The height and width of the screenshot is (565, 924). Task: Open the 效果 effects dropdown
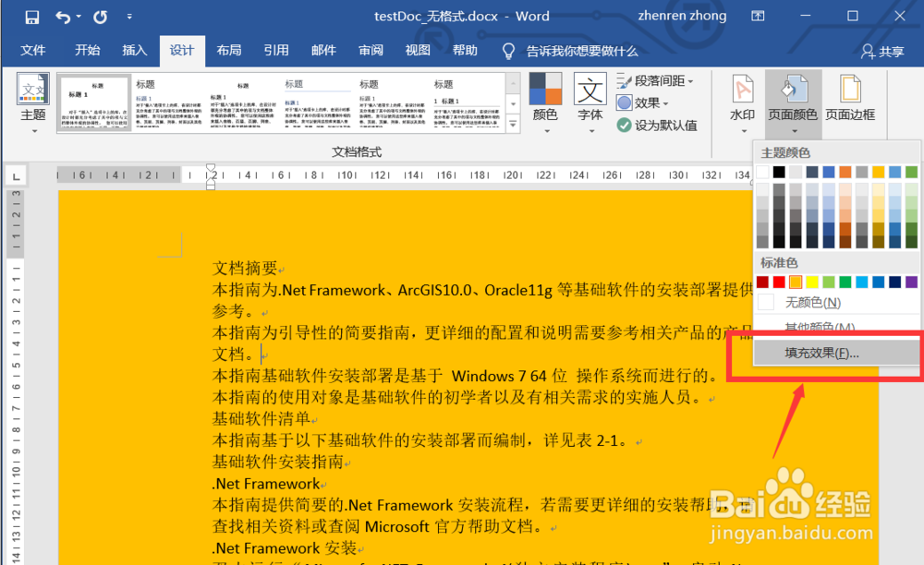pos(643,103)
